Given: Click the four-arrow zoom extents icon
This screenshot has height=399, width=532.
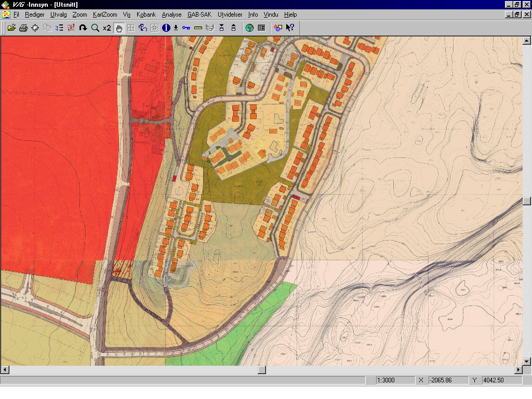Looking at the screenshot, I should click(35, 28).
